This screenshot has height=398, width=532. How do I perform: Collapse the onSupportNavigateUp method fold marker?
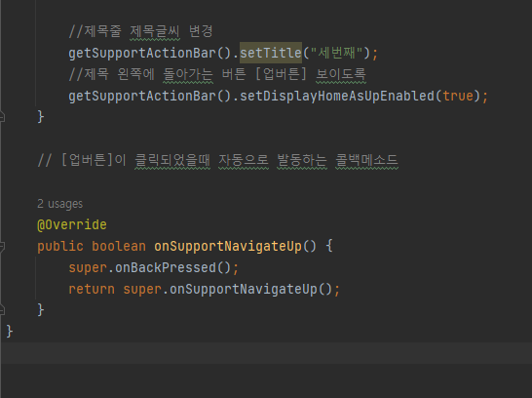point(2,246)
